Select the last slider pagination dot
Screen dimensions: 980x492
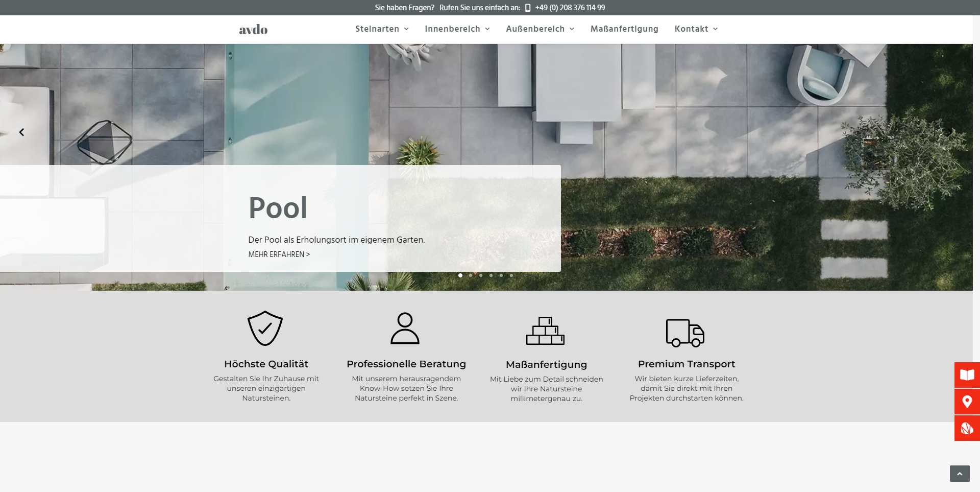[511, 275]
